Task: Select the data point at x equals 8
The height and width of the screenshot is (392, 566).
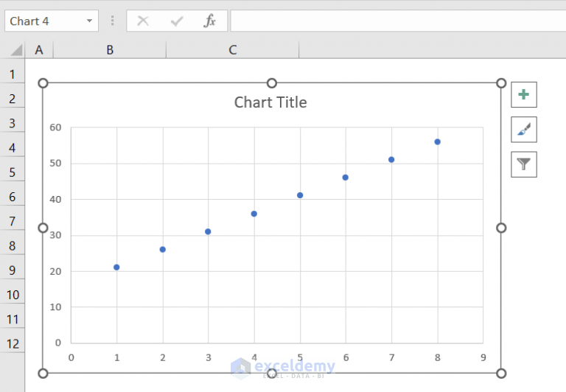Action: (x=438, y=142)
